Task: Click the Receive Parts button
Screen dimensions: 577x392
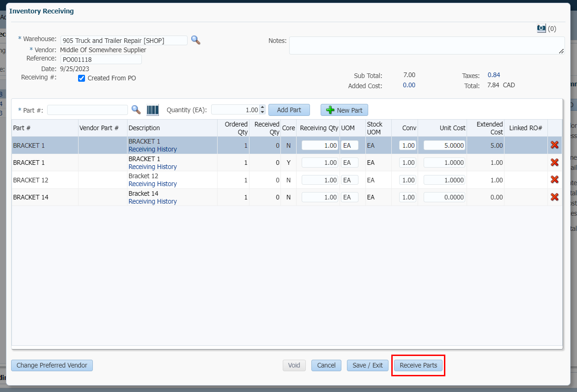Action: coord(419,365)
